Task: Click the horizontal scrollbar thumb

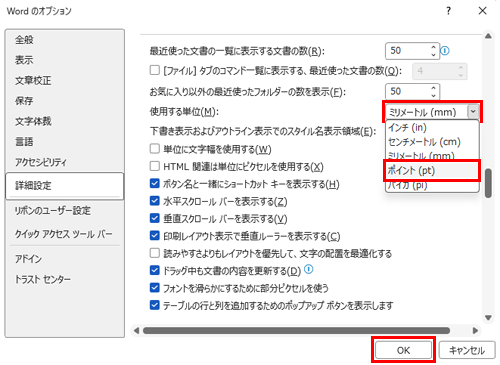Action: pyautogui.click(x=296, y=331)
